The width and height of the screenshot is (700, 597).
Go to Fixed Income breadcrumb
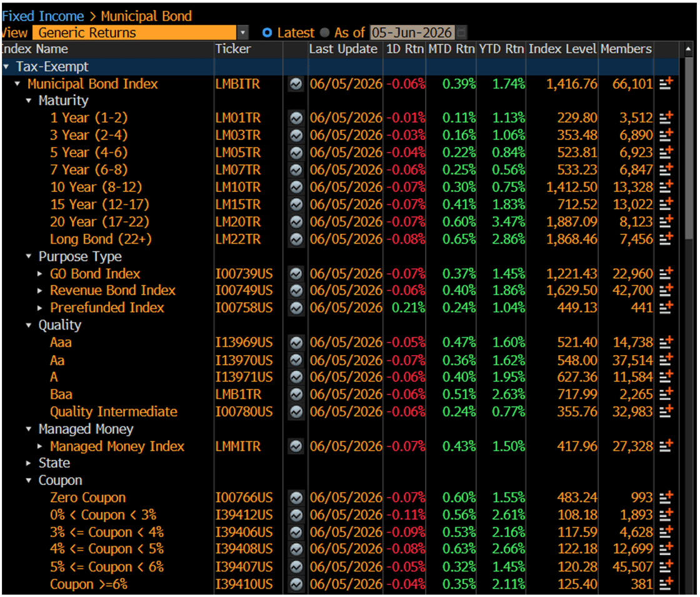(x=43, y=16)
